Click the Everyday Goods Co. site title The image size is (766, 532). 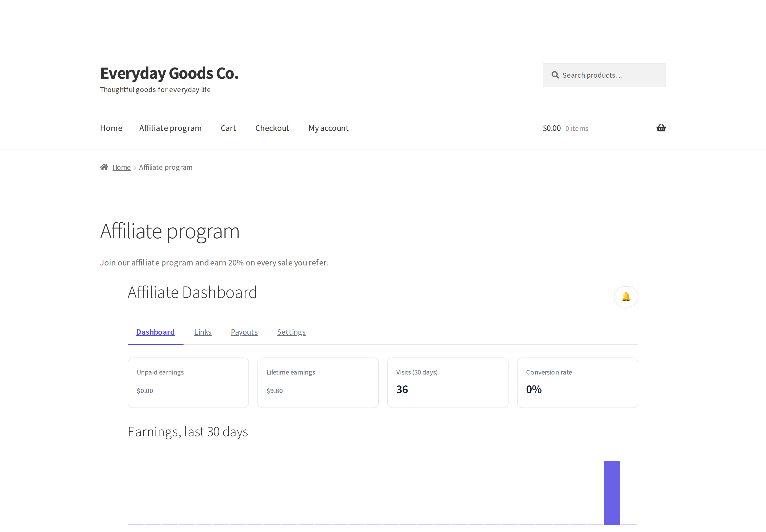coord(169,73)
